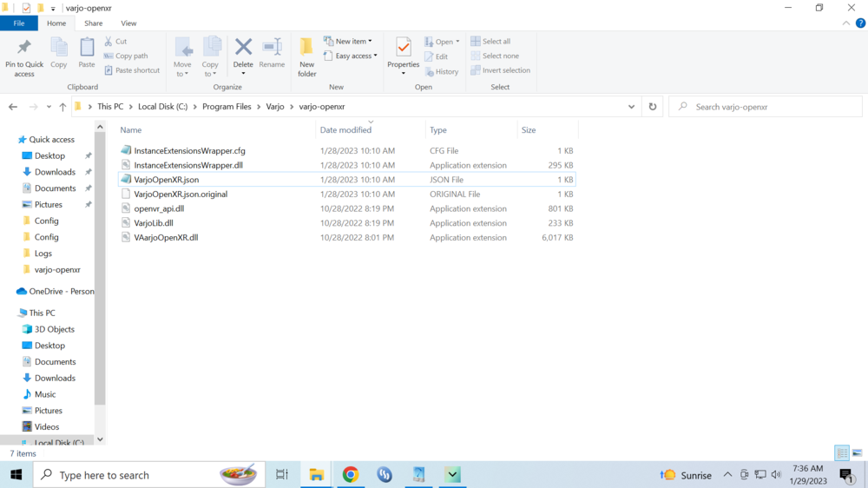Image resolution: width=868 pixels, height=488 pixels.
Task: Click the Copy ribbon icon
Action: tap(59, 48)
